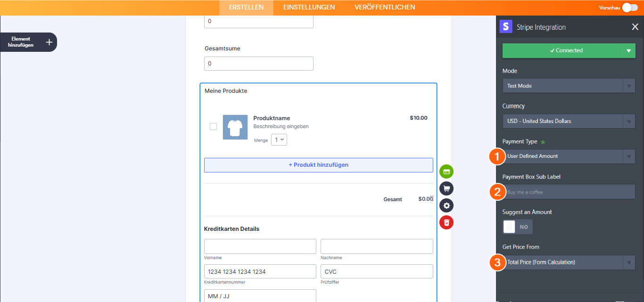The width and height of the screenshot is (644, 302).
Task: Click the Beschreibung eingeben text
Action: [x=281, y=127]
